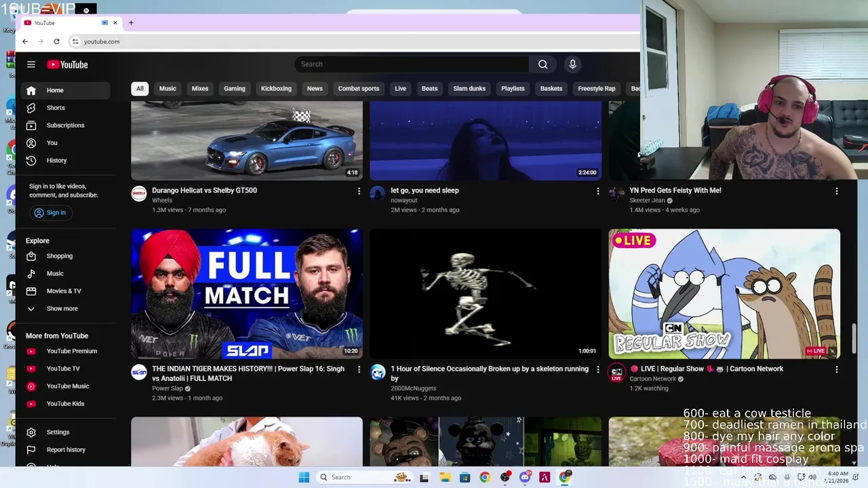Open Shopping under Explore
Viewport: 868px width, 488px height.
coord(65,256)
